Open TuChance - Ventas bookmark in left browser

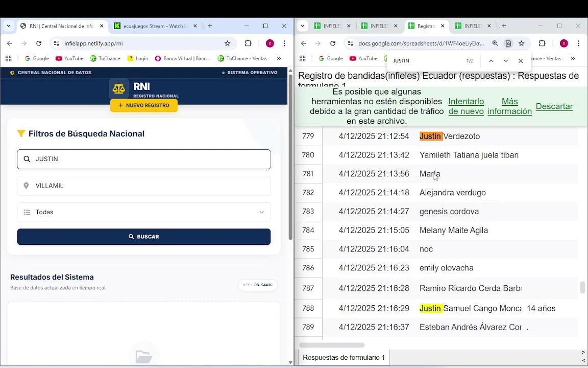point(242,59)
